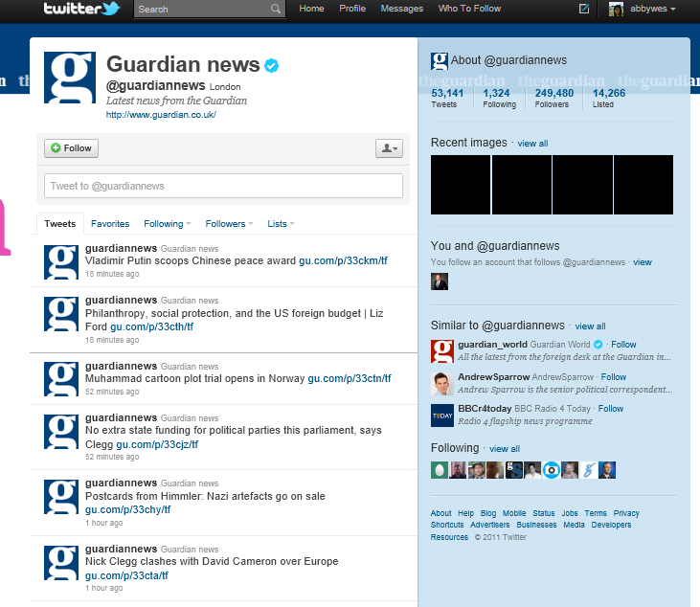Click avatar of Postcards from Himmler tweet
The width and height of the screenshot is (700, 607).
tap(61, 497)
